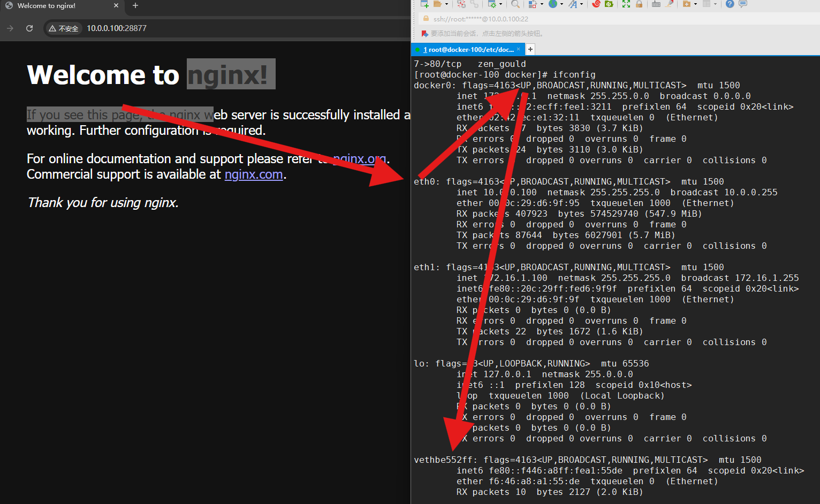The width and height of the screenshot is (820, 504).
Task: Click the eth1 interface flags line
Action: (569, 268)
